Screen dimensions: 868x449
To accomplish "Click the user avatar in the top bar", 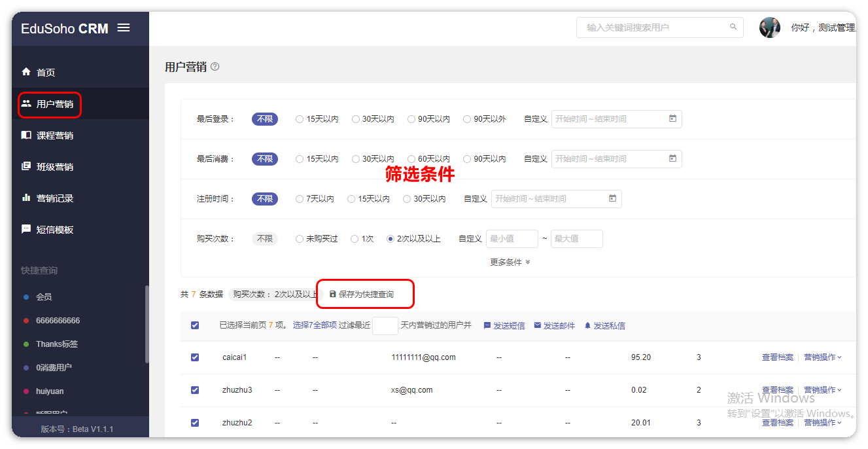I will (x=769, y=27).
